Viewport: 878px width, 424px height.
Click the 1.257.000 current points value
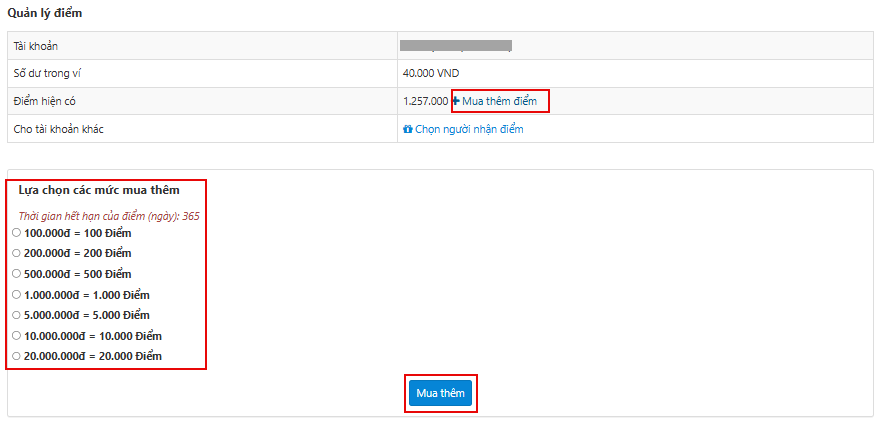425,102
